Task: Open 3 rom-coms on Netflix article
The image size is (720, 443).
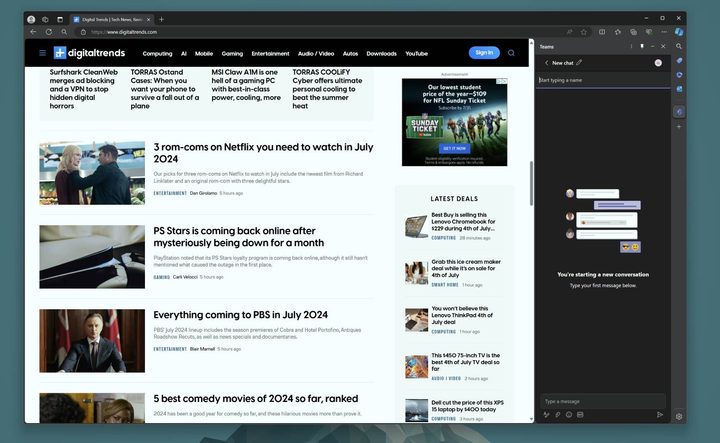Action: pyautogui.click(x=263, y=153)
